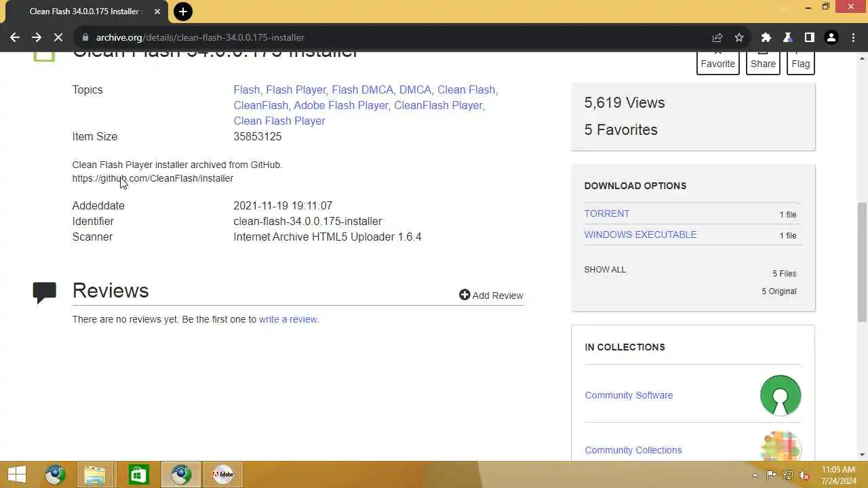Open the CleanFlash Player topic link

tap(439, 105)
